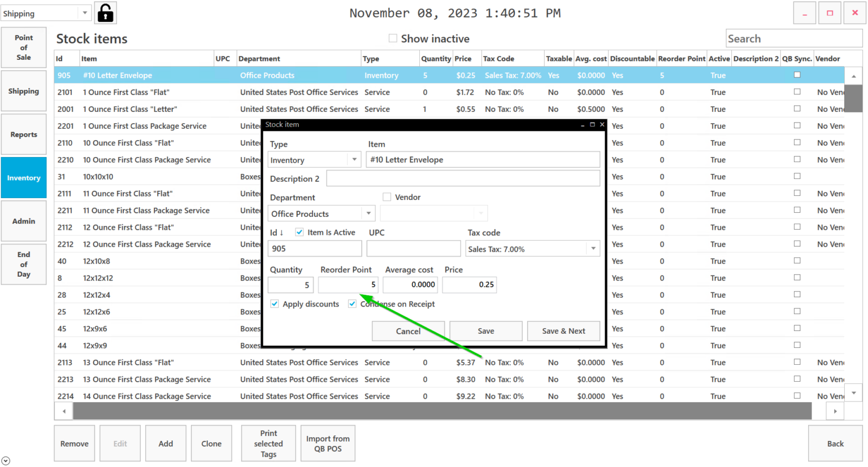Click the Add button
Viewport: 868px width, 467px height.
[x=166, y=443]
